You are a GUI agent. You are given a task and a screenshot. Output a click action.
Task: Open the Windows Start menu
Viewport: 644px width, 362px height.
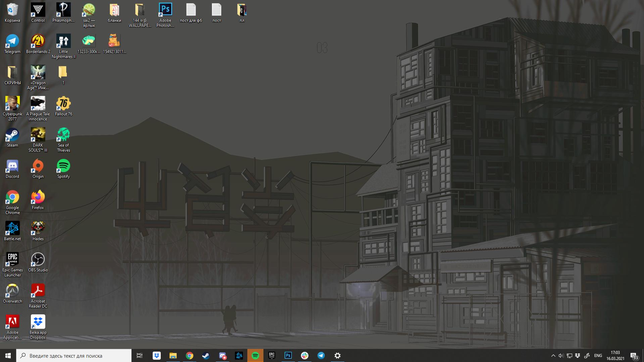tap(8, 356)
